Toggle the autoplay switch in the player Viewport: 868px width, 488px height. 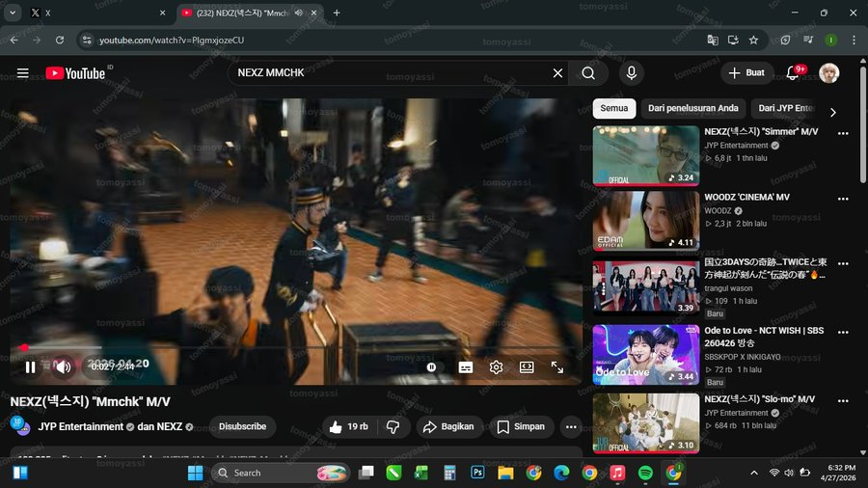point(431,366)
